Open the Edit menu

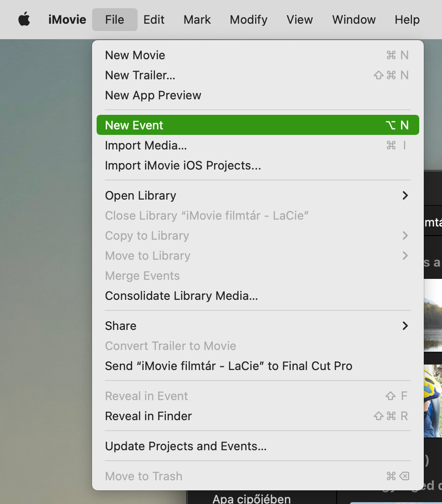[154, 20]
